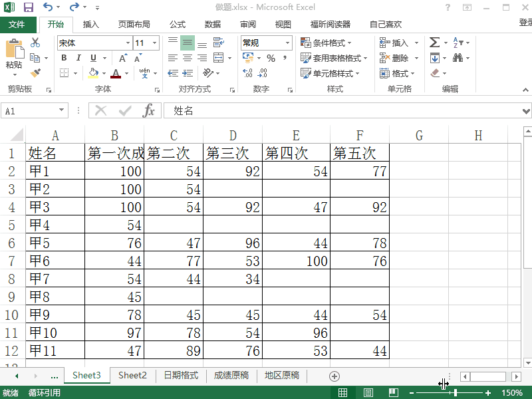Click Wrap Text icon
Viewport: 532px width, 399px height.
(x=218, y=43)
